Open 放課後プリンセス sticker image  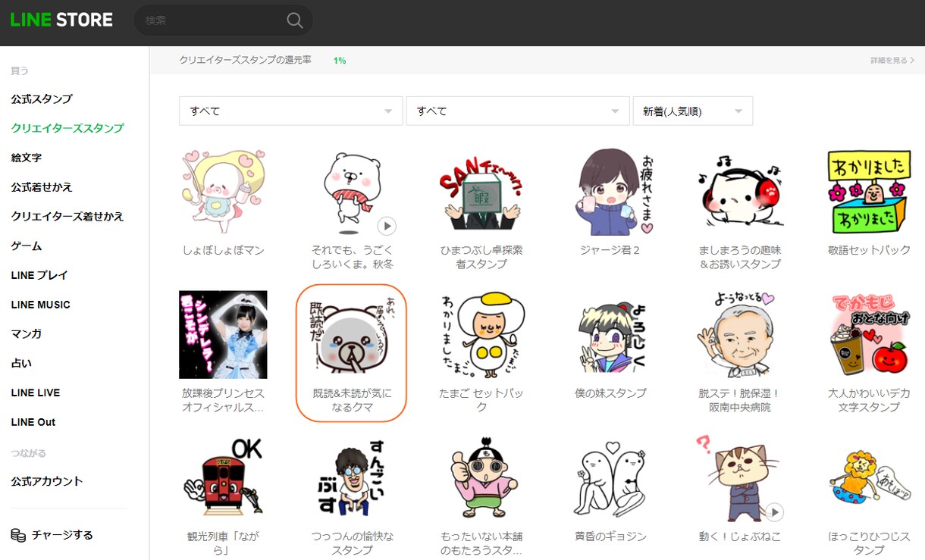point(223,334)
